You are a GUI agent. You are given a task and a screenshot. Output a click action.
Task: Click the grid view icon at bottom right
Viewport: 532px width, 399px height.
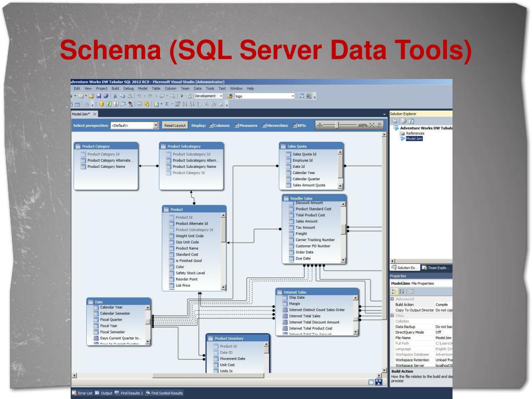click(x=371, y=382)
